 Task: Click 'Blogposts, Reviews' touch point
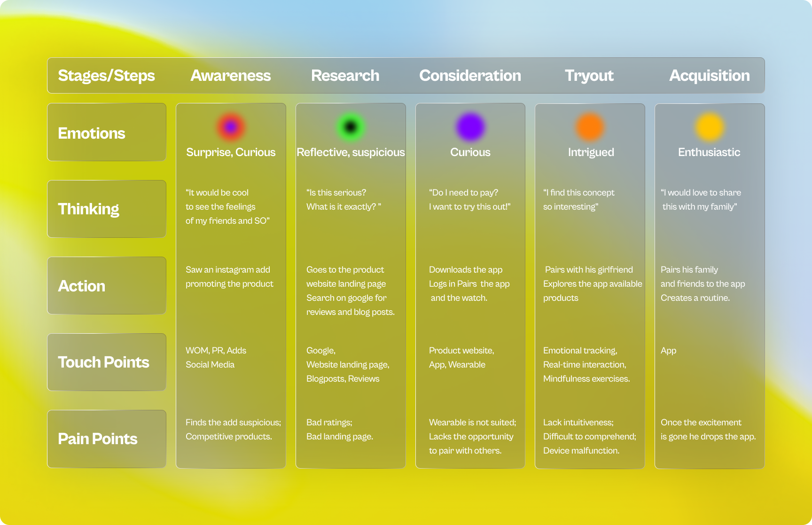click(x=343, y=379)
